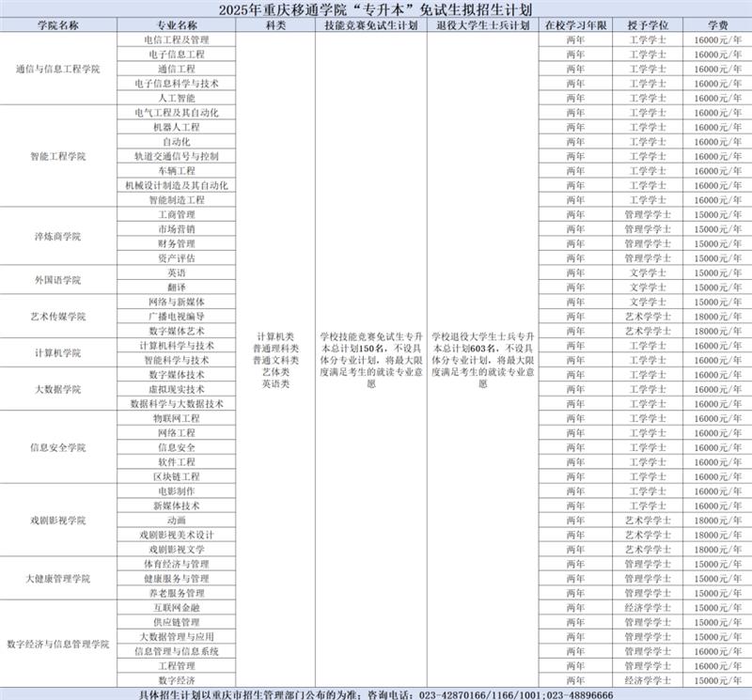Select the 资产评估 major cell
Viewport: 752px width, 700px height.
pyautogui.click(x=177, y=258)
